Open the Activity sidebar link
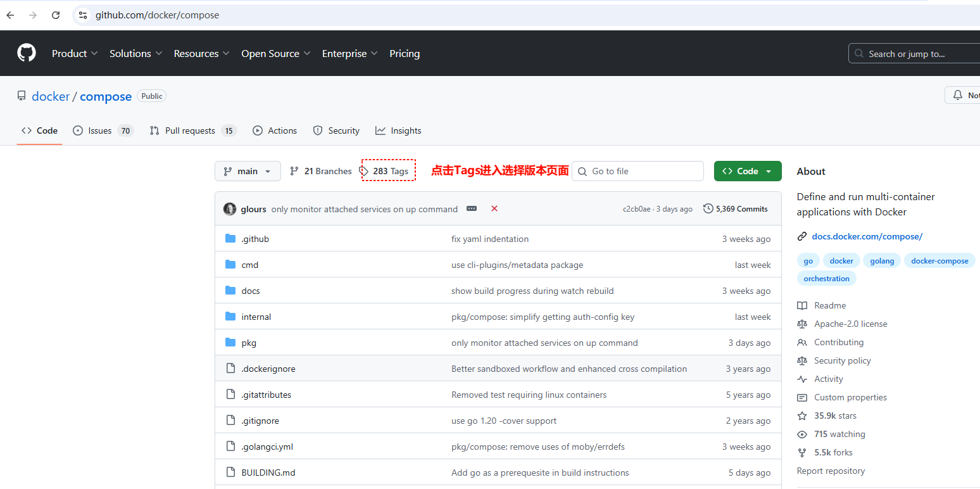 click(x=820, y=379)
